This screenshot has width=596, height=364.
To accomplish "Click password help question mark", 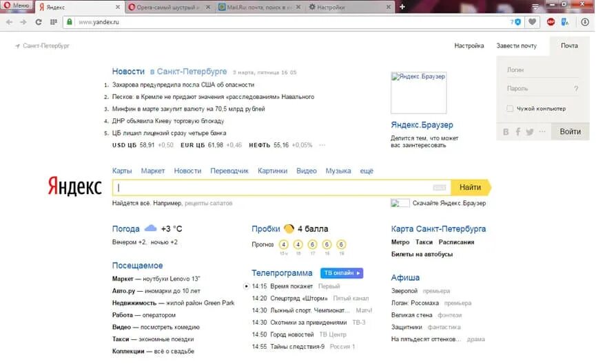I will pyautogui.click(x=576, y=89).
